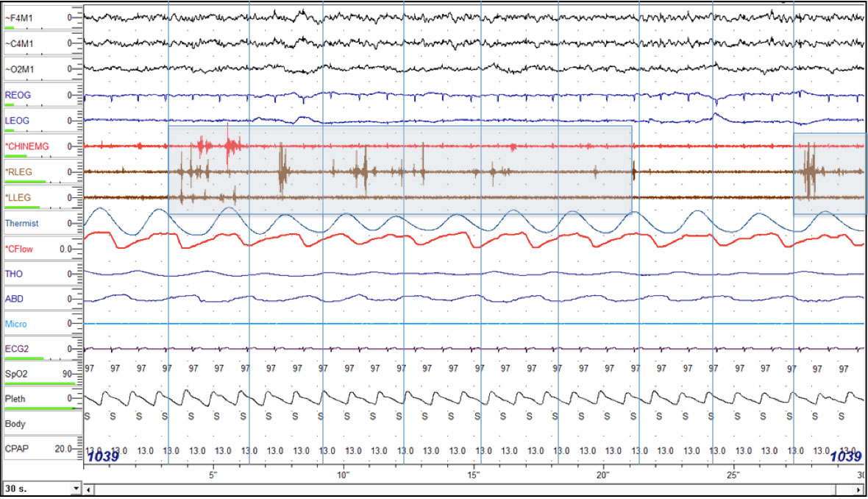The width and height of the screenshot is (868, 499).
Task: Select the ~F4M1 EEG channel label
Action: (19, 18)
